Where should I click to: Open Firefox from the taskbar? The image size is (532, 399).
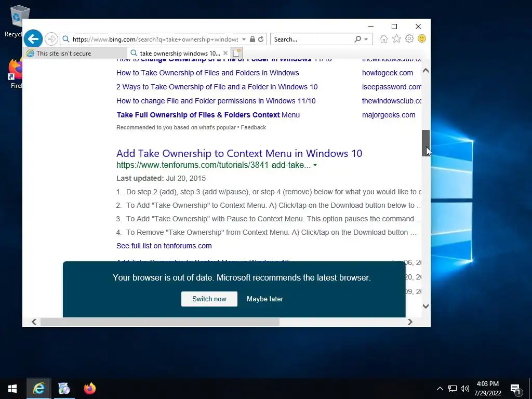[89, 389]
